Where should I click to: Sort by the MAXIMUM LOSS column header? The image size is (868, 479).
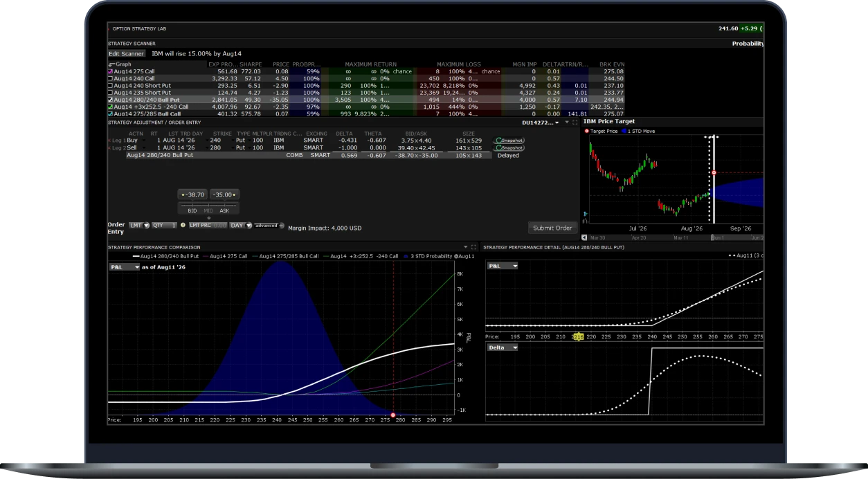[459, 64]
